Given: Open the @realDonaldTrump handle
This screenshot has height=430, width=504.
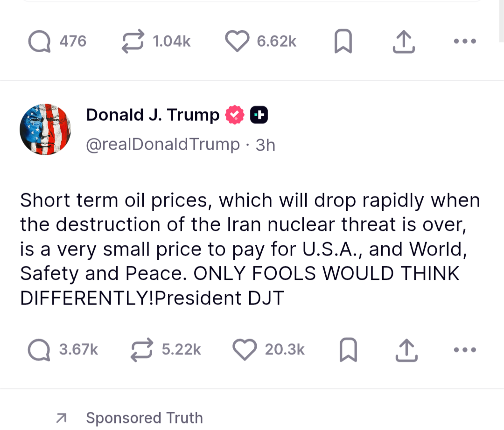Looking at the screenshot, I should click(163, 145).
